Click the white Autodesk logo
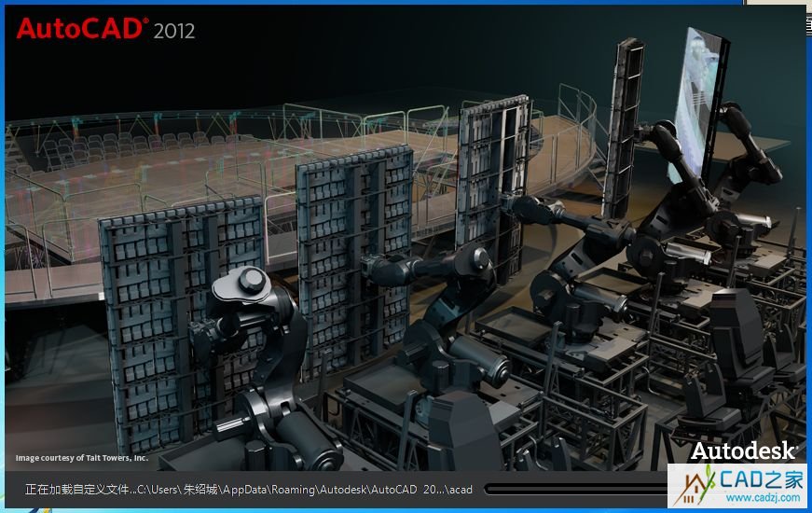This screenshot has width=812, height=513. pos(743,451)
